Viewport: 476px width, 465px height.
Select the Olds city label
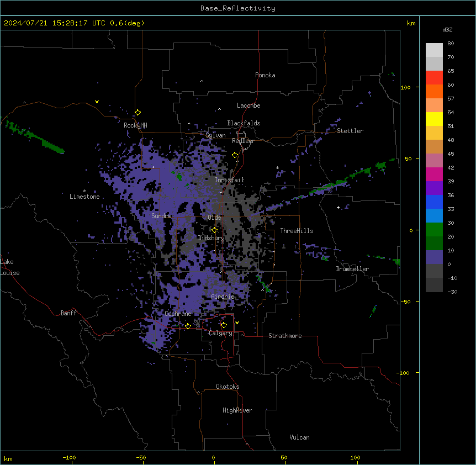[214, 218]
